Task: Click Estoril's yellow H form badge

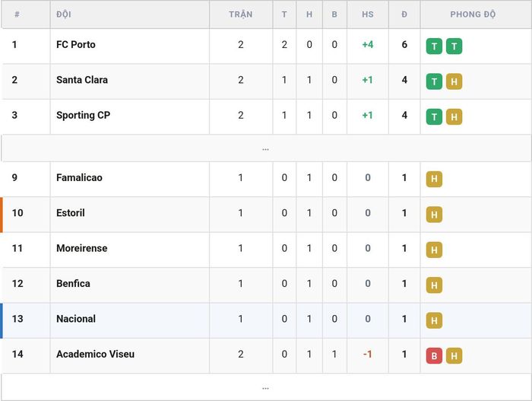Action: pos(434,215)
